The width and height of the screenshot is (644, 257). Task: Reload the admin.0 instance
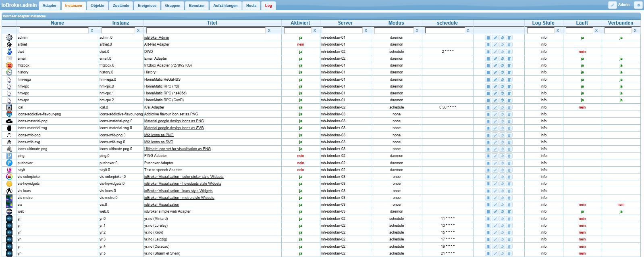coord(502,38)
